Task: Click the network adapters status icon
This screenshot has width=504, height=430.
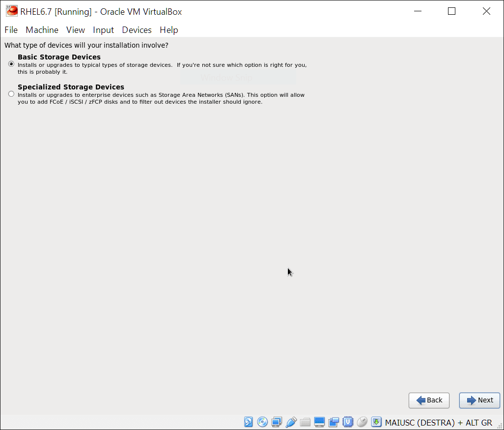Action: [277, 422]
